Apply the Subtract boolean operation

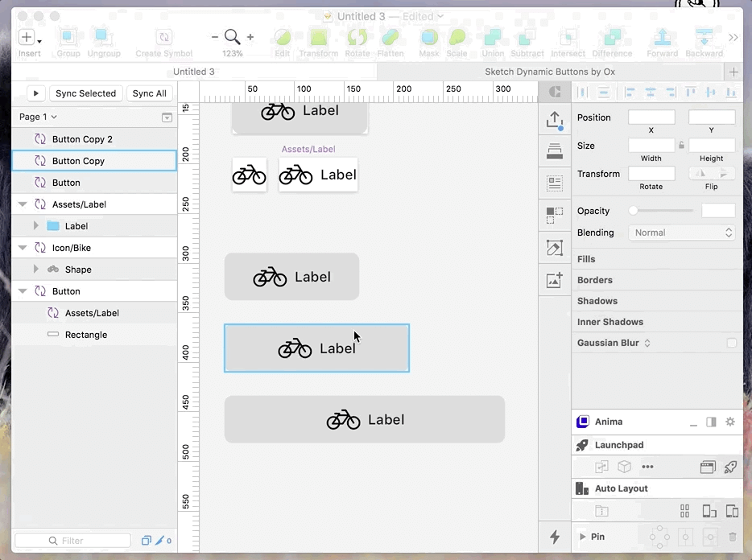click(527, 37)
